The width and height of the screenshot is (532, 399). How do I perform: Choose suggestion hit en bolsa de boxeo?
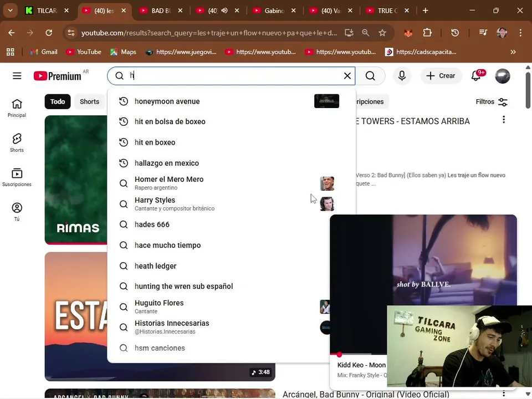pos(232,121)
